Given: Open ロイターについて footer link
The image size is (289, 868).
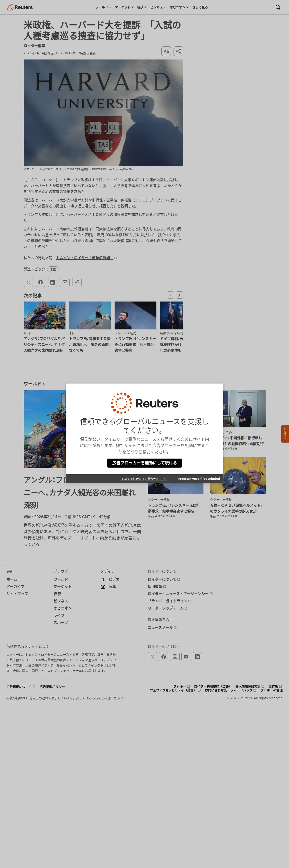Looking at the screenshot, I should (164, 579).
